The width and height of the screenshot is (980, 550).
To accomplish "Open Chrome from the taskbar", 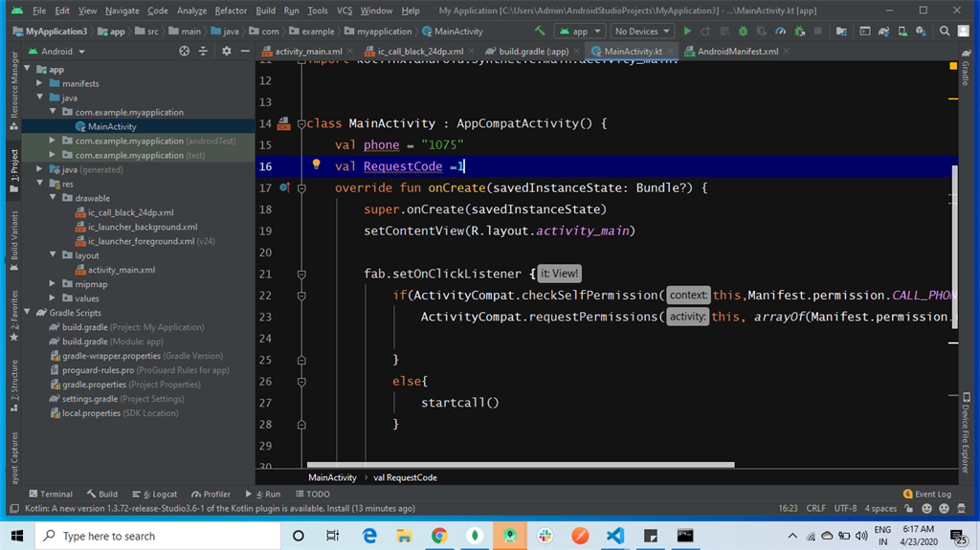I will [x=439, y=536].
